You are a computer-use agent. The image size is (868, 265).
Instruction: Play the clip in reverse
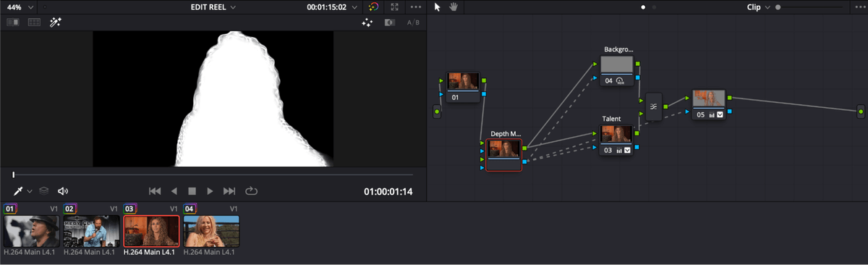[174, 191]
